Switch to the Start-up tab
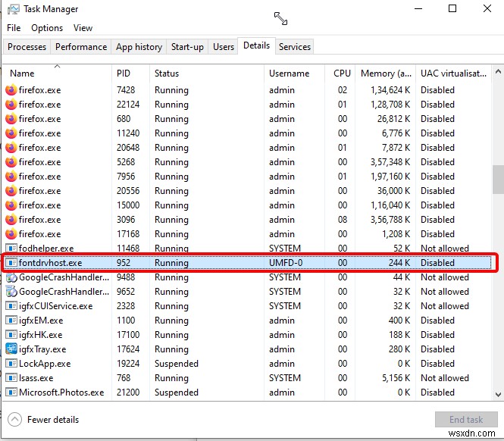The height and width of the screenshot is (441, 504). (187, 47)
